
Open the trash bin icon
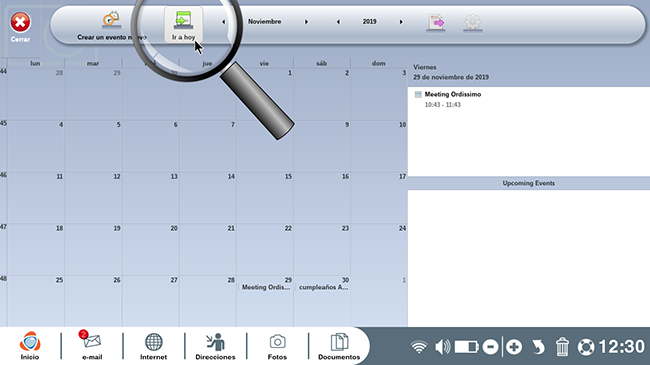point(562,347)
